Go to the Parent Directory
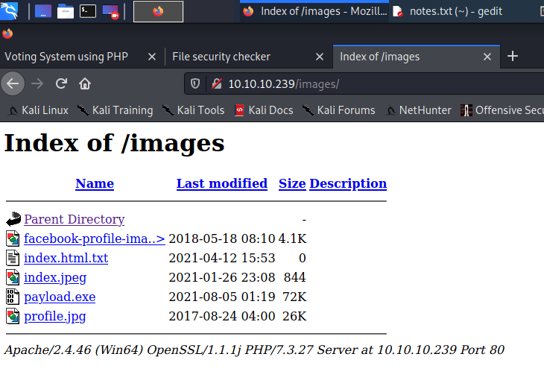Screen dimensions: 544x392 (74, 219)
